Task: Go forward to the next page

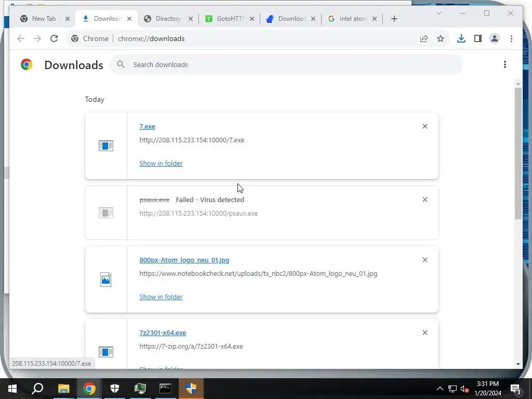Action: click(x=37, y=38)
